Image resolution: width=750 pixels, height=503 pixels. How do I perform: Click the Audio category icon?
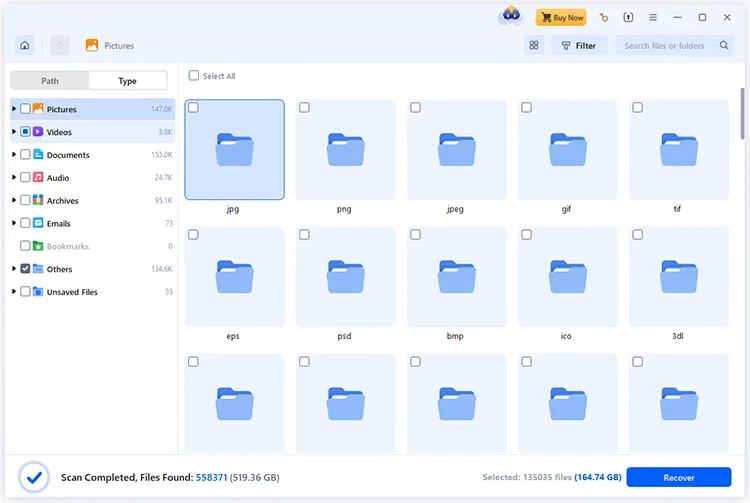click(x=38, y=177)
